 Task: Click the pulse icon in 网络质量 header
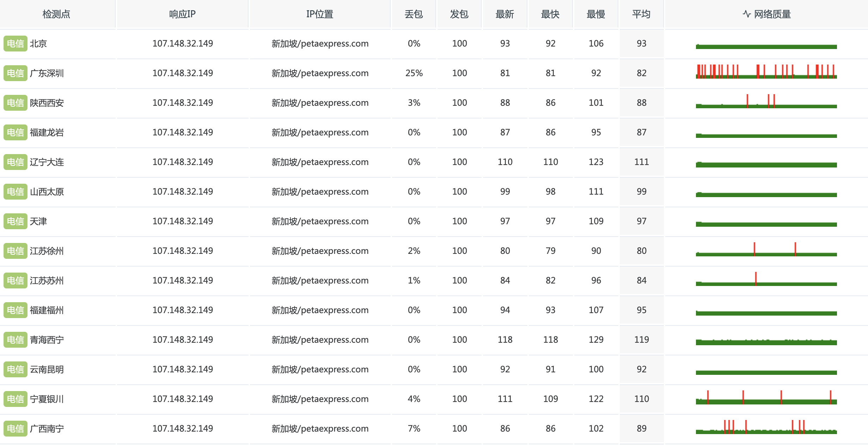(747, 14)
